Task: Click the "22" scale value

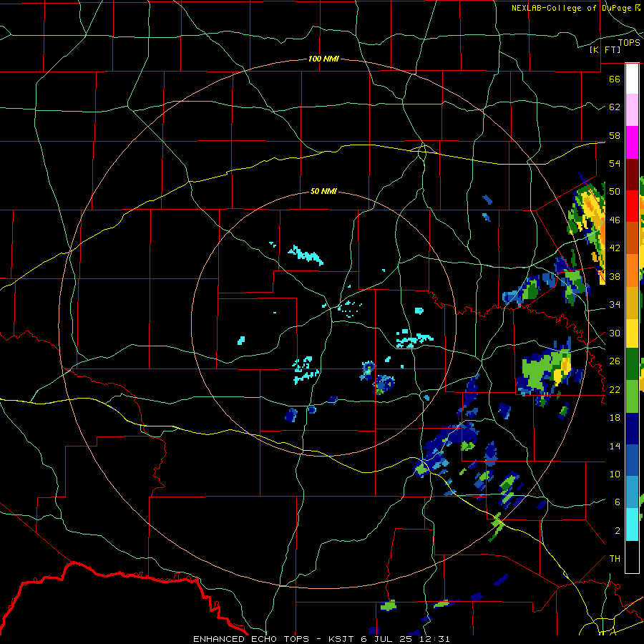Action: point(615,389)
